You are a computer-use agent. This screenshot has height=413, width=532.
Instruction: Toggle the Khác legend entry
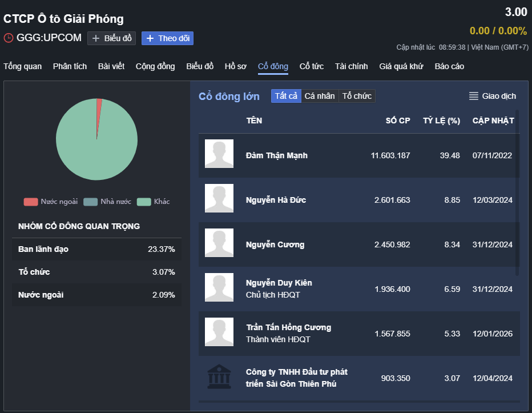[144, 202]
